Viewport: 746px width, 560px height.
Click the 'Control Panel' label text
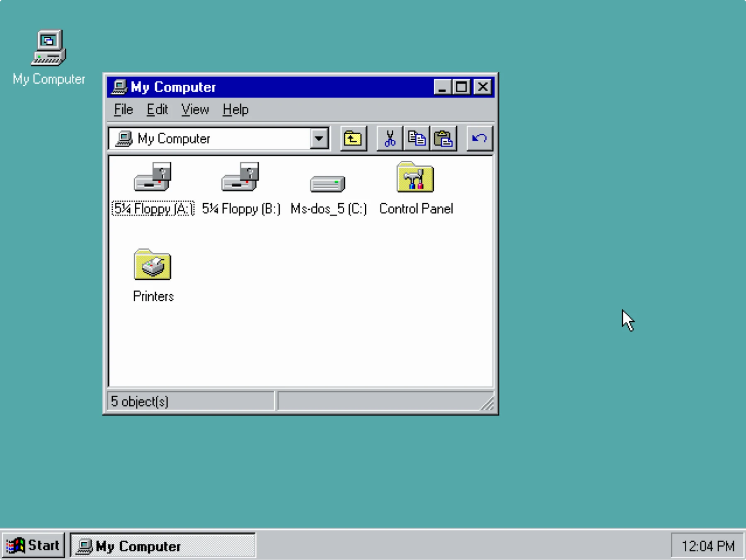pos(416,208)
